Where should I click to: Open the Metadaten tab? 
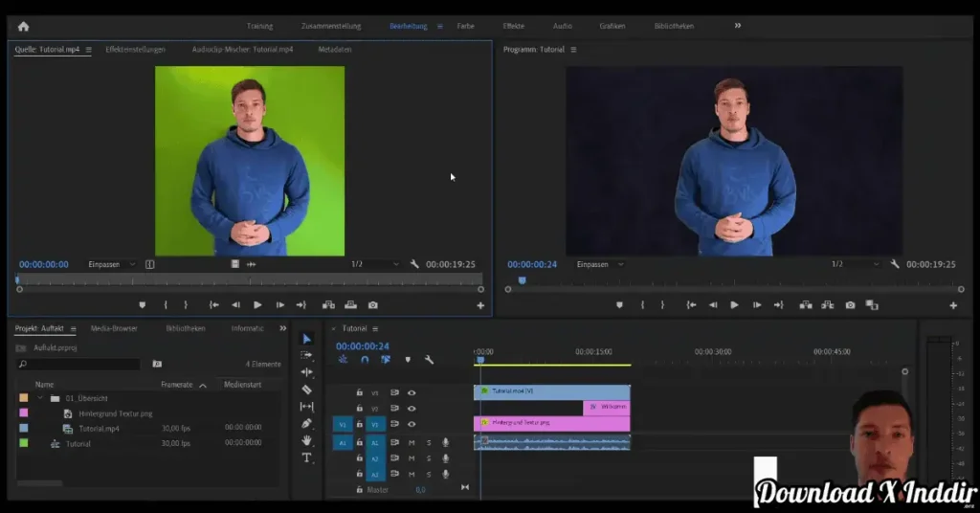point(335,50)
